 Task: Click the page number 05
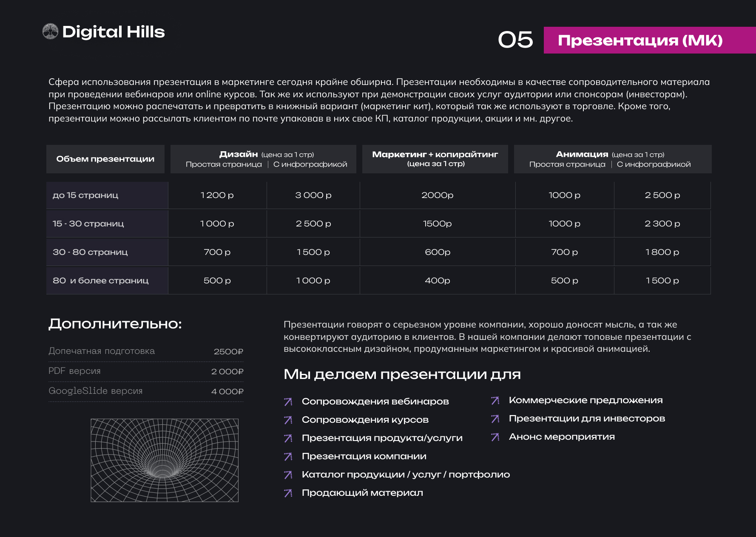[515, 40]
